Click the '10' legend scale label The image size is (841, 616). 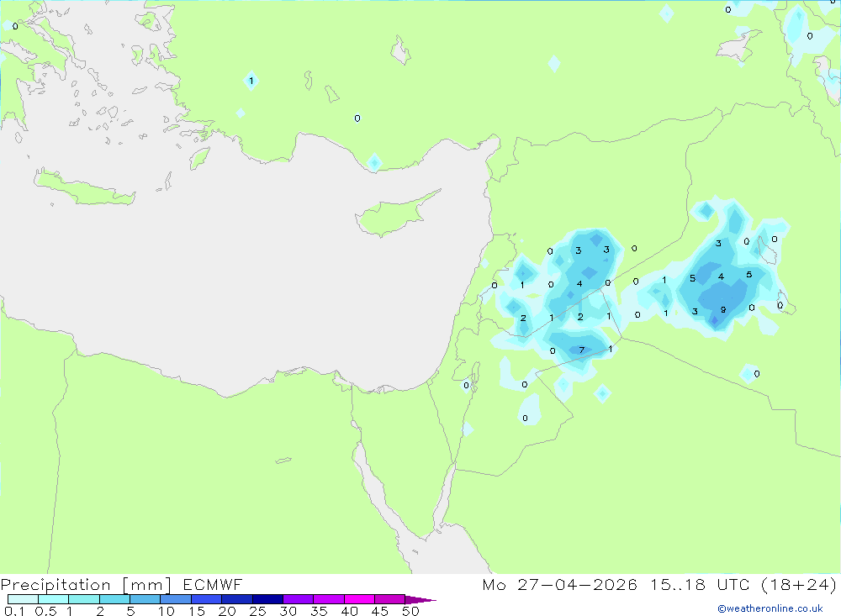167,611
